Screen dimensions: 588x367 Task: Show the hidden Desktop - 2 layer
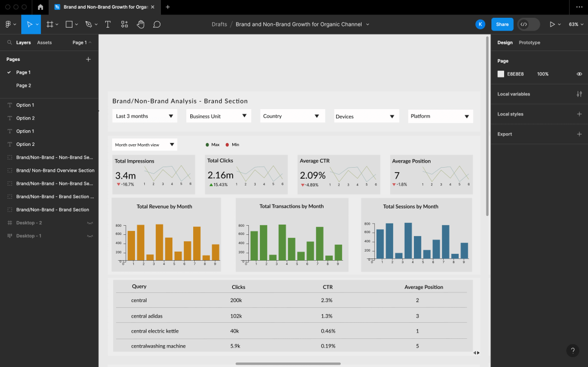90,223
